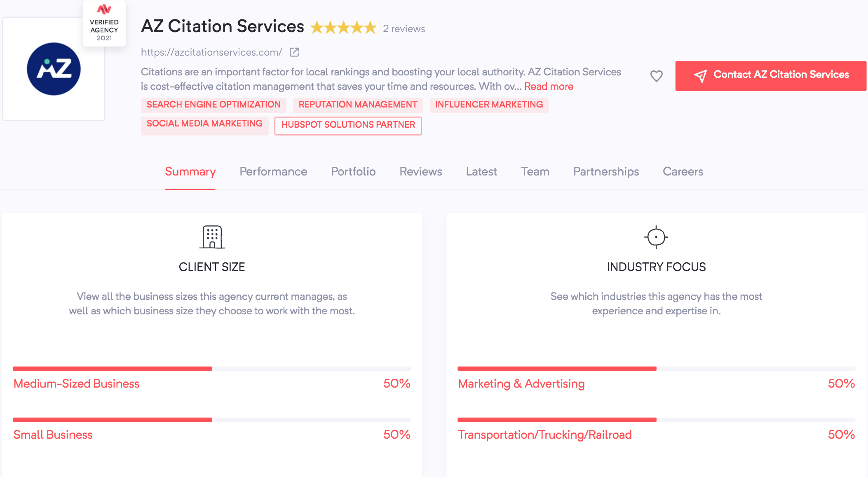Viewport: 868px width, 477px height.
Task: Click the heart favorite icon
Action: tap(656, 76)
